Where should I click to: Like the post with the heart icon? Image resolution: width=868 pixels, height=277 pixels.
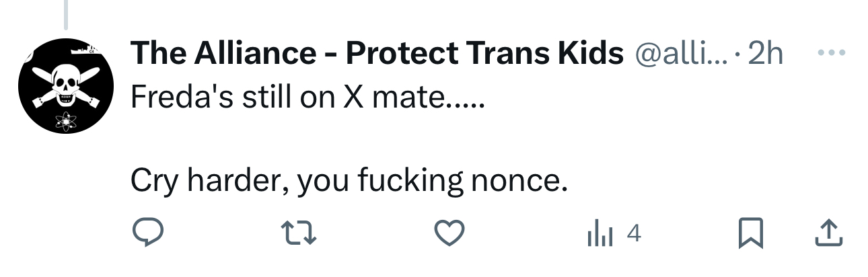[449, 233]
